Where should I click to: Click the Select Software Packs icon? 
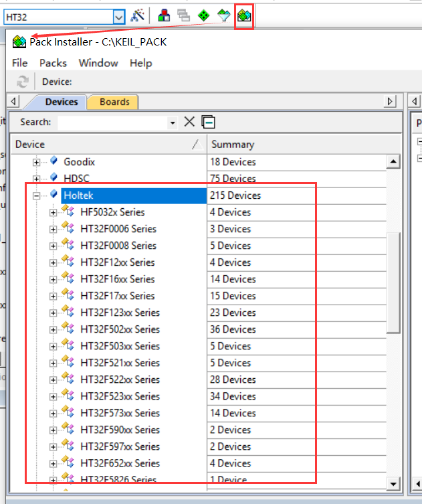point(224,15)
